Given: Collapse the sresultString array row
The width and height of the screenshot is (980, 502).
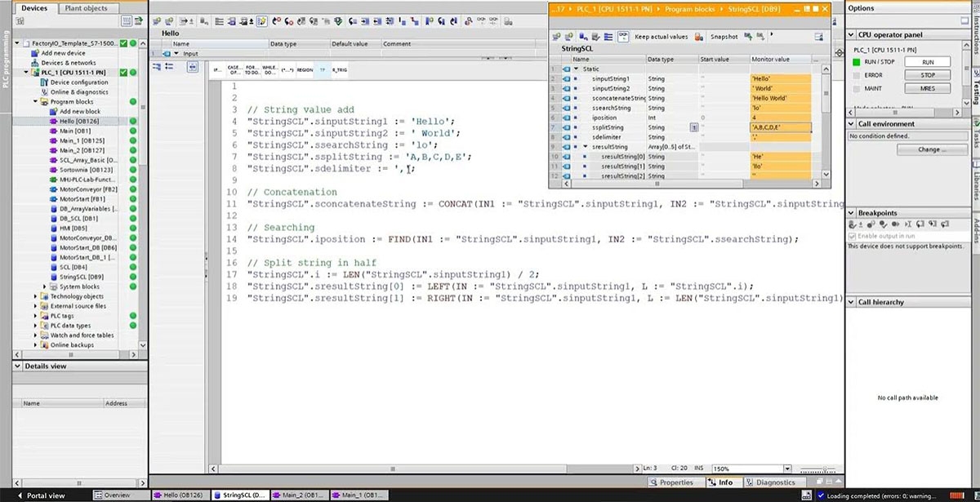Looking at the screenshot, I should [x=585, y=147].
